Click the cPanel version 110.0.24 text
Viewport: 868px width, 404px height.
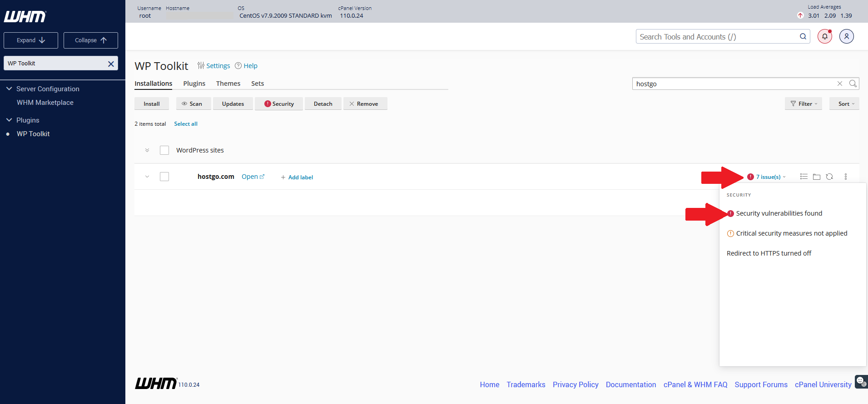coord(352,15)
